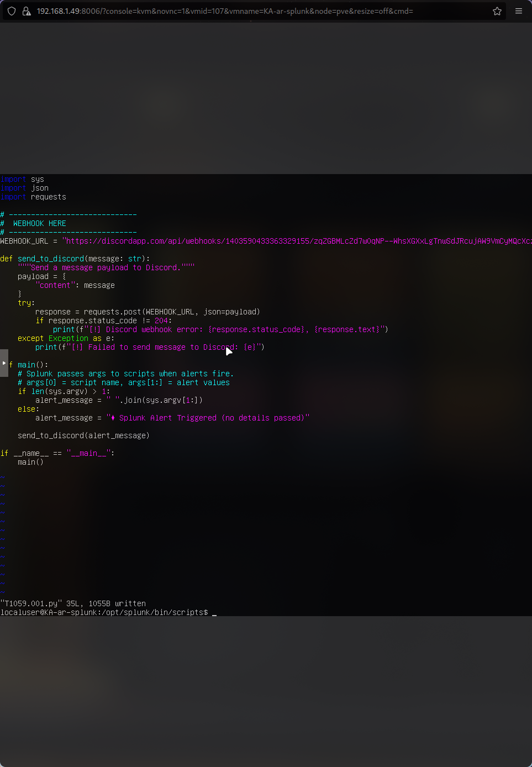Image resolution: width=532 pixels, height=767 pixels.
Task: Click the 'if len(sys.argv) > 1' condition
Action: (64, 391)
